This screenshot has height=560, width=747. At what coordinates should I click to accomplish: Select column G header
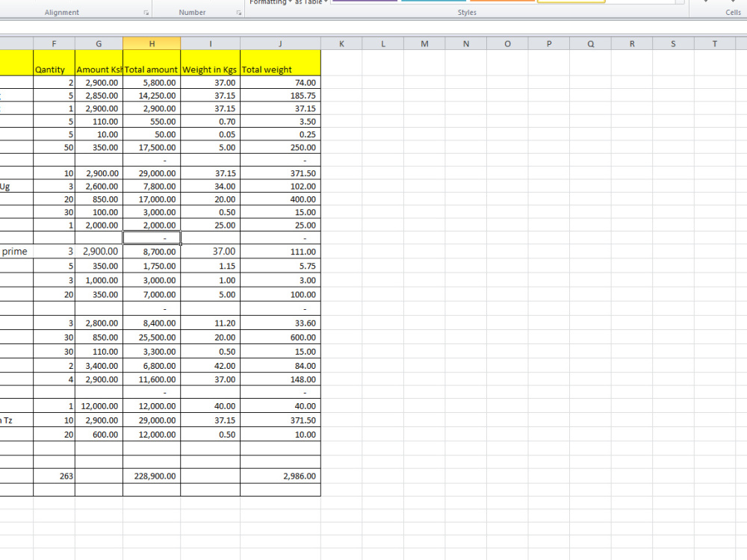pos(99,44)
